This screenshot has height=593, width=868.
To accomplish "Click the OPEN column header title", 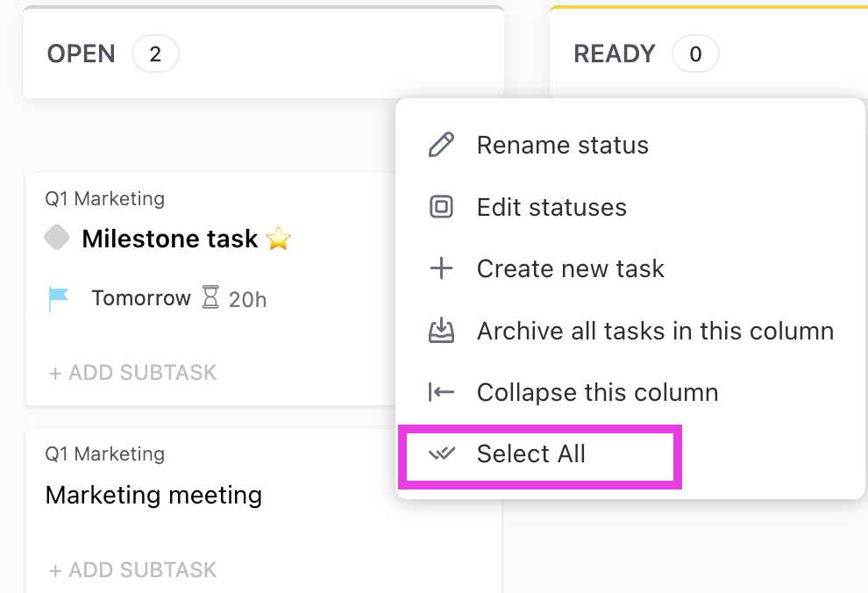I will coord(81,54).
